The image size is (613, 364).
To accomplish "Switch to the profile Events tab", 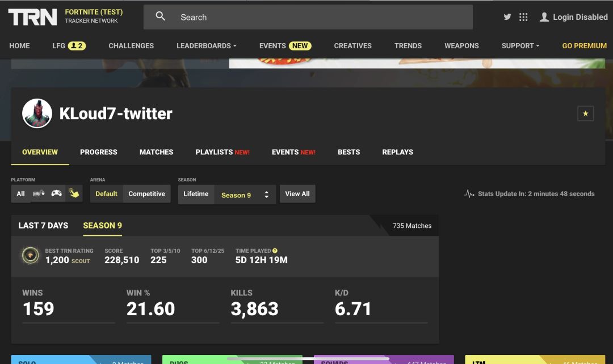I will pos(293,152).
